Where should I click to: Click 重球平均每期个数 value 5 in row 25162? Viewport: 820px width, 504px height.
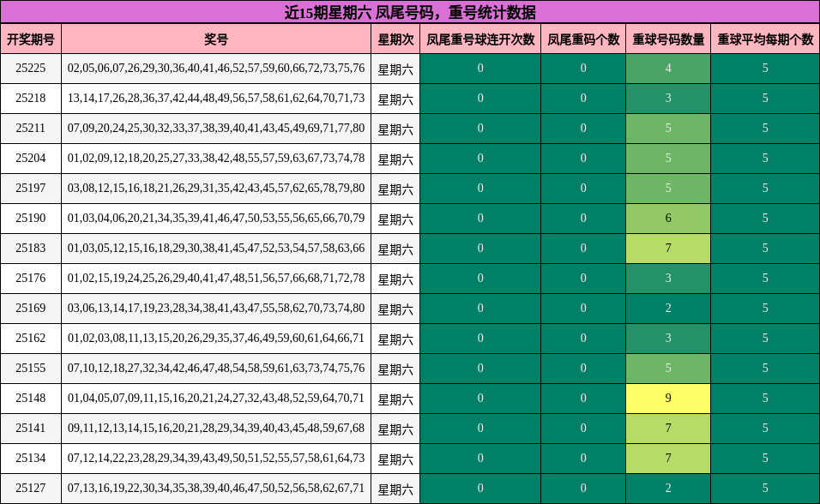coord(765,338)
